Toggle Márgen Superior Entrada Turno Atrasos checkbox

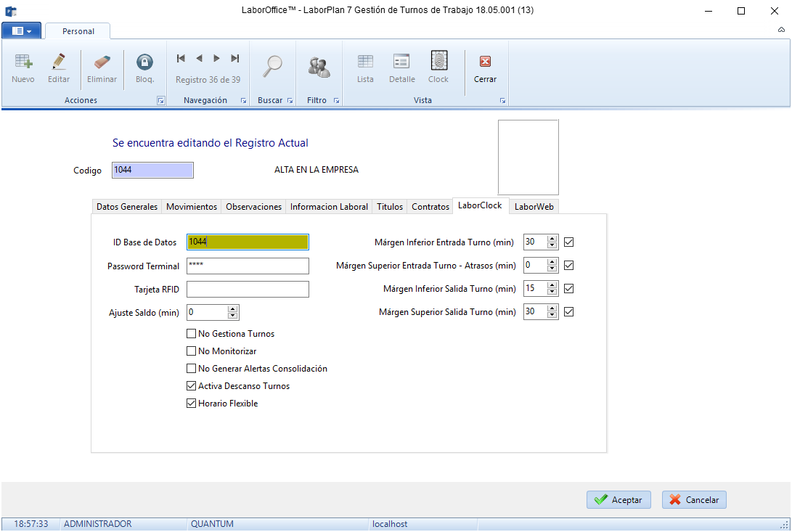tap(568, 265)
